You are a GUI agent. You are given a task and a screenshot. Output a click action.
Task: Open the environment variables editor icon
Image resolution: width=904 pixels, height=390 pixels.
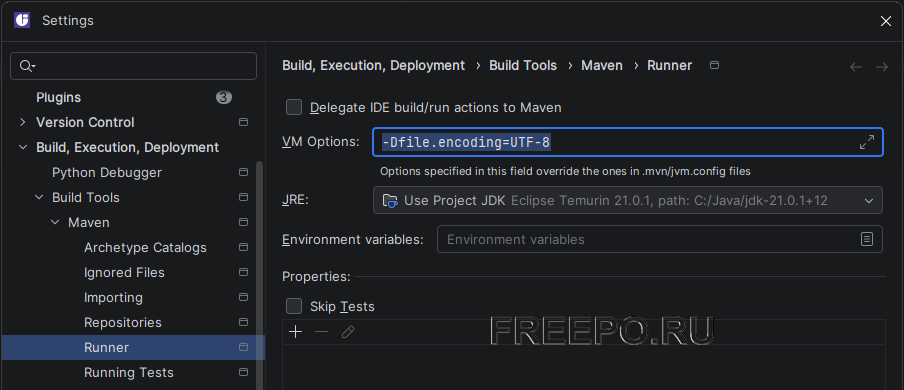(867, 239)
